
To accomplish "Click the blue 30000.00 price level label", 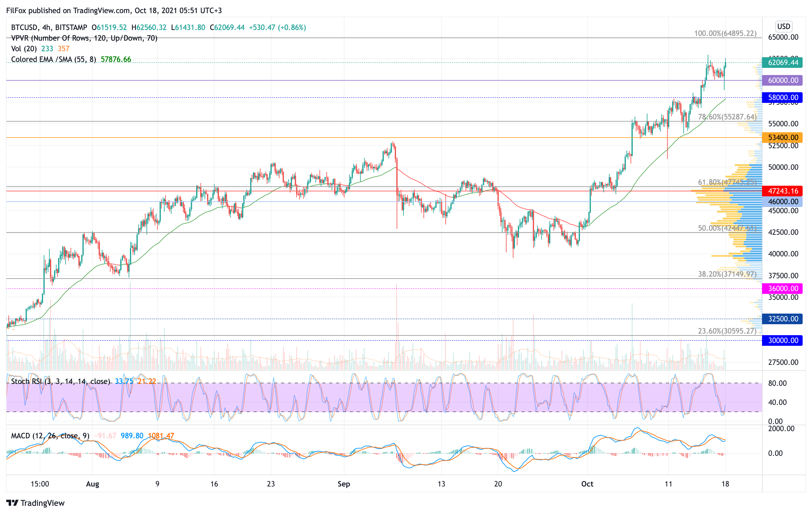I will pos(782,340).
